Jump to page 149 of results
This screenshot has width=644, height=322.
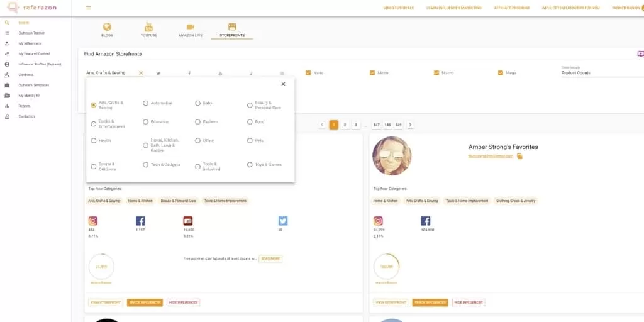398,125
